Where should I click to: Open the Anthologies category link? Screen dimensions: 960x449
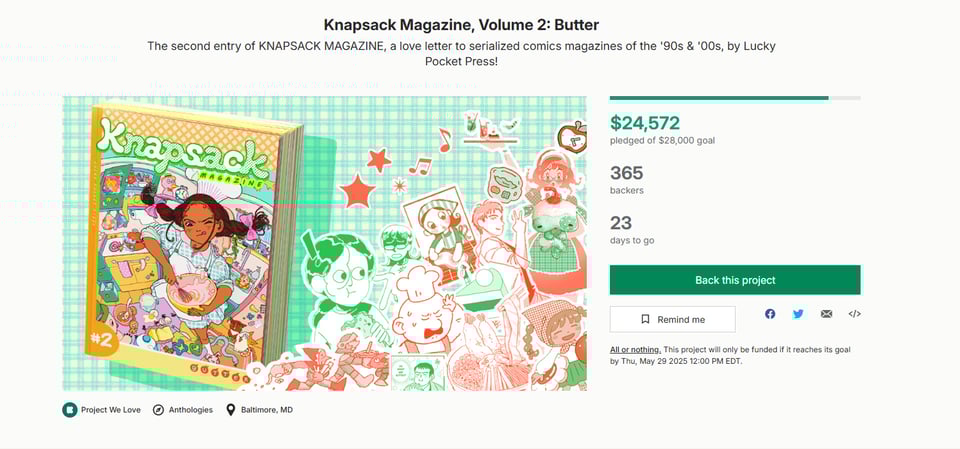click(190, 410)
